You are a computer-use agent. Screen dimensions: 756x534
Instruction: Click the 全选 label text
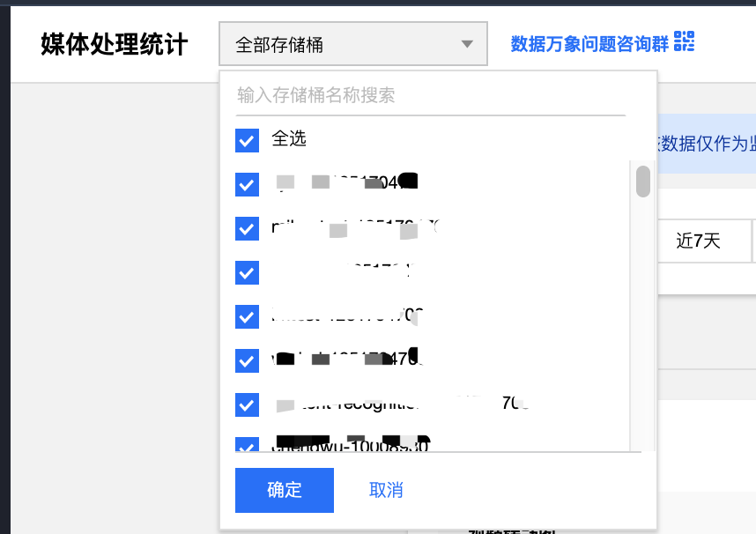pos(289,139)
